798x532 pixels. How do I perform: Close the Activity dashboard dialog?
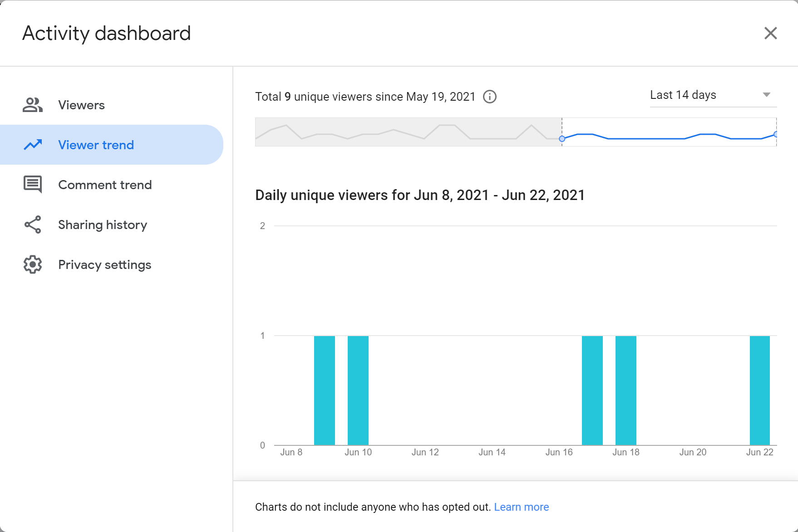click(770, 33)
